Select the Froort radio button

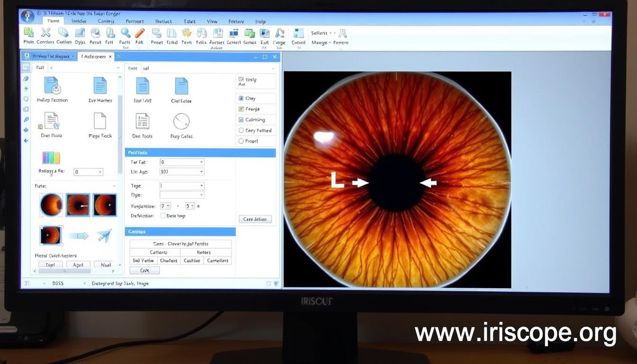(x=241, y=141)
